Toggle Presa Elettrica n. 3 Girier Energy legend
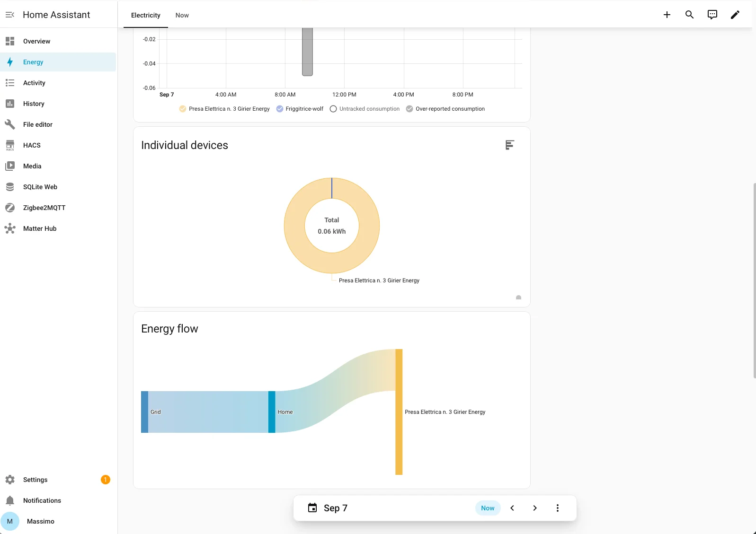The height and width of the screenshot is (534, 756). click(224, 109)
